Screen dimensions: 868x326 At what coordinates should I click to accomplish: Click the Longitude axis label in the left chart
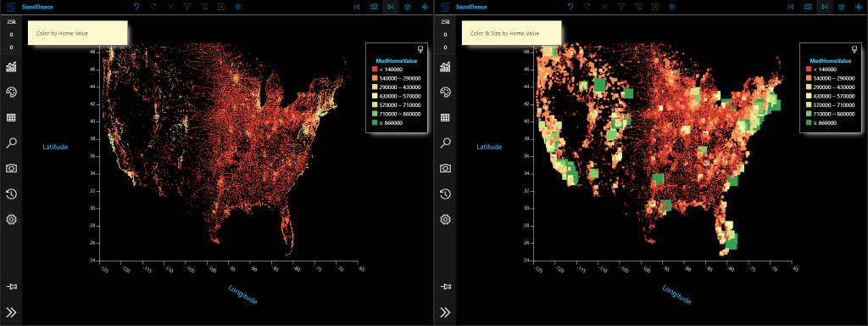point(243,295)
